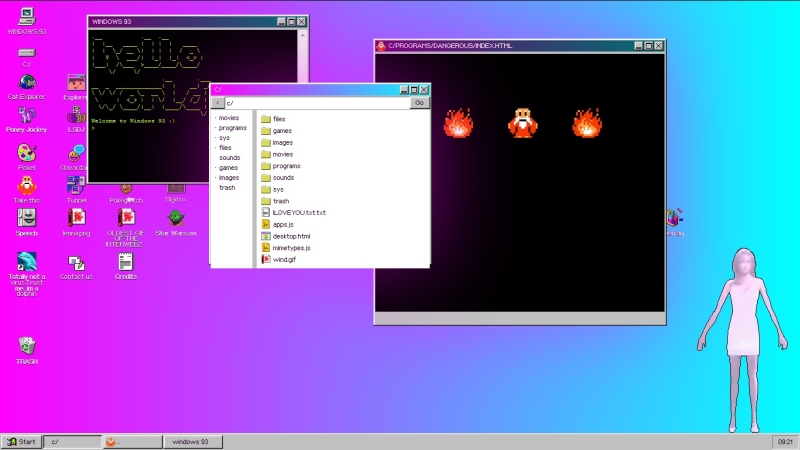
Task: Select the ILOVEYOU.txt.txt file icon
Action: tap(266, 213)
